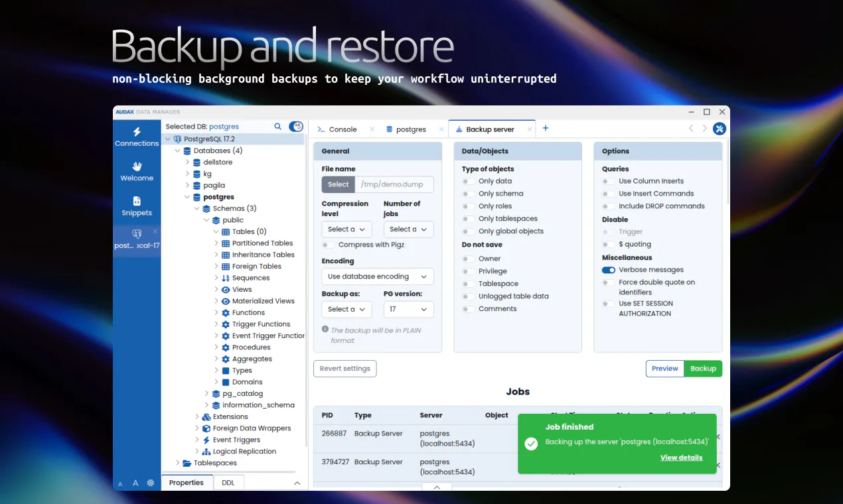Image resolution: width=843 pixels, height=504 pixels.
Task: Open the Encoding dropdown
Action: coord(378,277)
